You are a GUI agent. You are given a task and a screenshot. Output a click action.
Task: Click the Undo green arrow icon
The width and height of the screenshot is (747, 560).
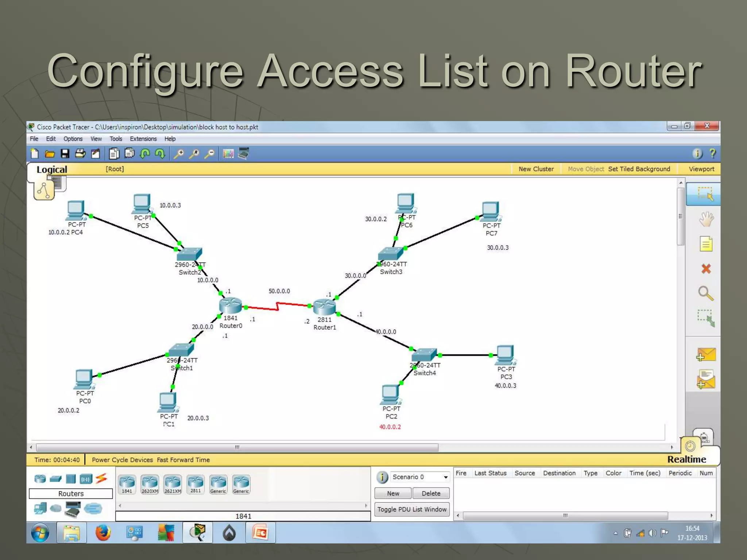click(x=145, y=154)
